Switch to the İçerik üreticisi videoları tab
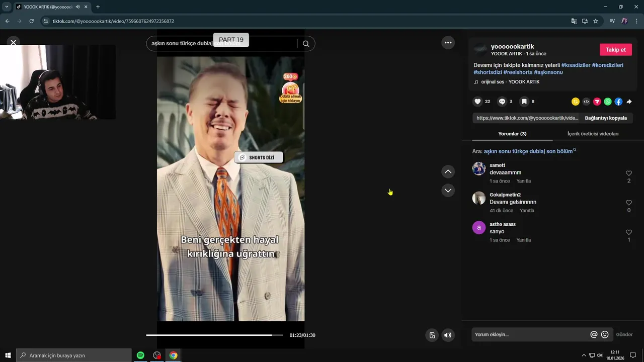The height and width of the screenshot is (362, 644). [593, 134]
